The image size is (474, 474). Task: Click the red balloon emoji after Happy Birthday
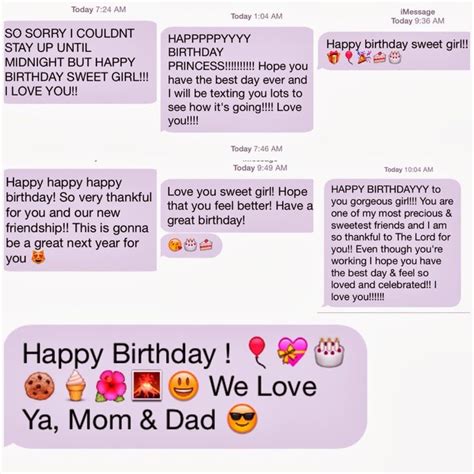[257, 352]
